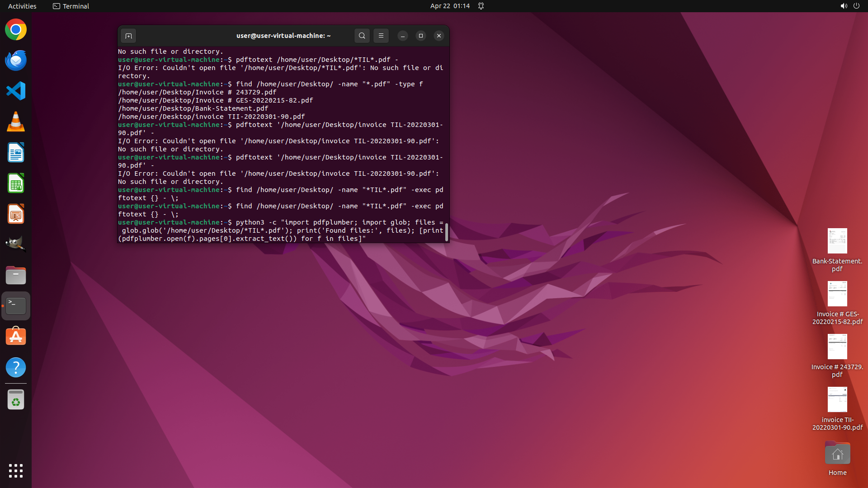The height and width of the screenshot is (488, 868).
Task: Launch GIMP image editor from dock
Action: (16, 244)
